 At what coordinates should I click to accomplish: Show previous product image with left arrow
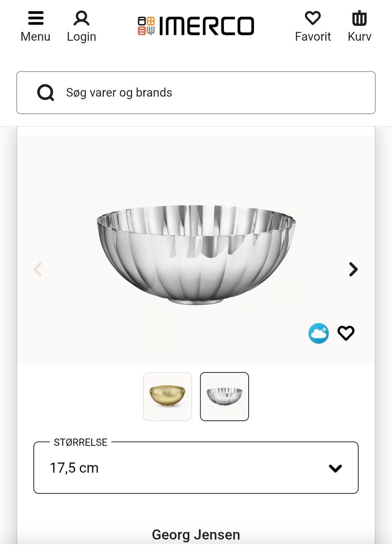tap(38, 269)
